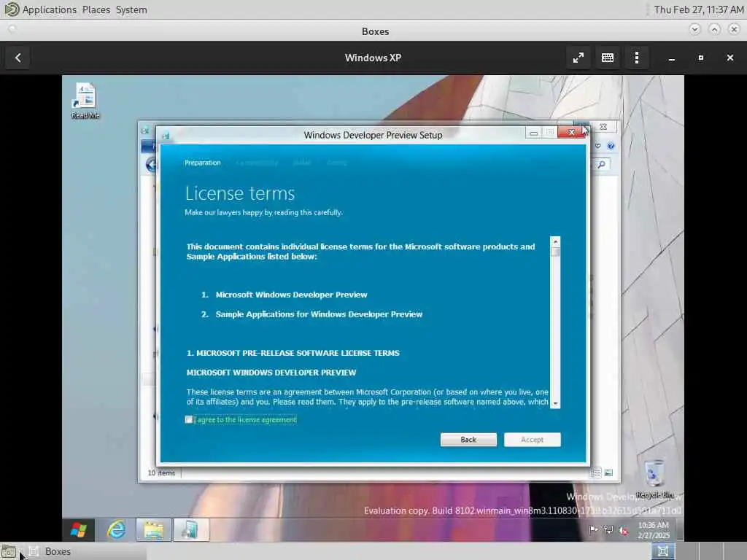Click 'Sample Applications for Windows Developer Preview' item
The width and height of the screenshot is (747, 560).
(x=319, y=314)
